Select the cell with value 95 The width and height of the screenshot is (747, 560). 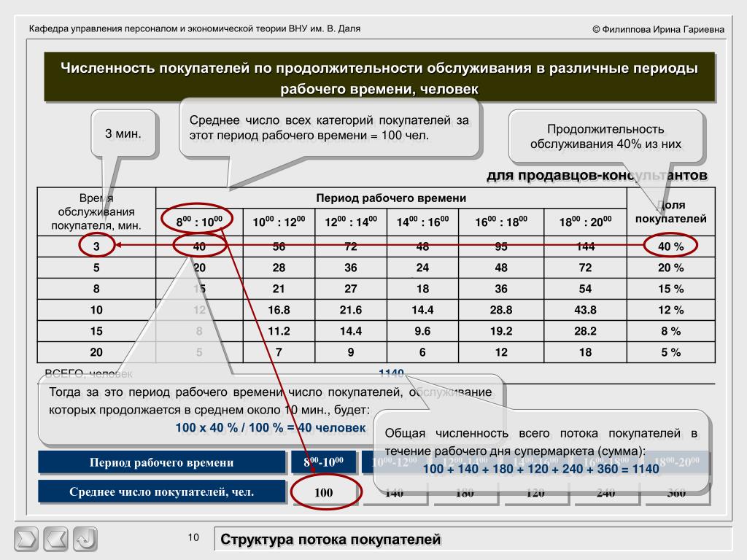click(x=501, y=246)
